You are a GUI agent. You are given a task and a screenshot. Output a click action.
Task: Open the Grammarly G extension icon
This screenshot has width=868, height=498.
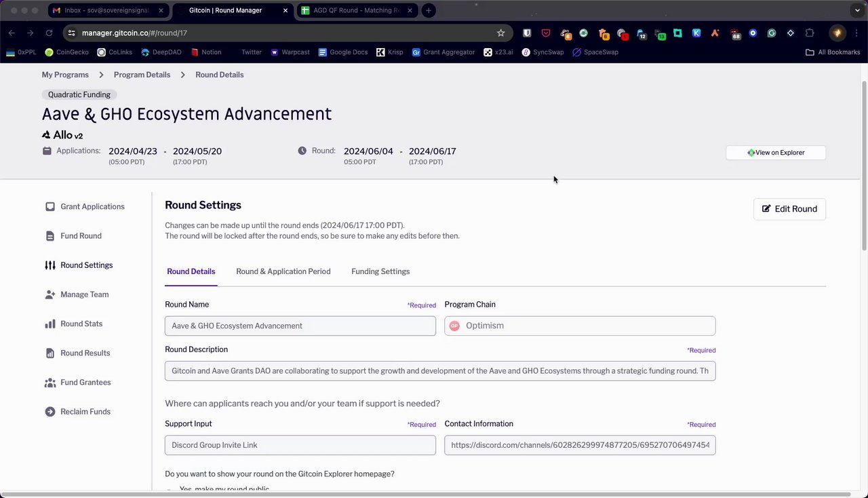pyautogui.click(x=772, y=33)
